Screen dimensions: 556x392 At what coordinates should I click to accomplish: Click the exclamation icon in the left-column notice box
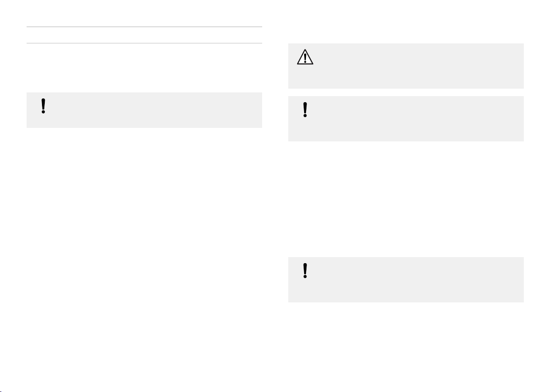pyautogui.click(x=43, y=106)
